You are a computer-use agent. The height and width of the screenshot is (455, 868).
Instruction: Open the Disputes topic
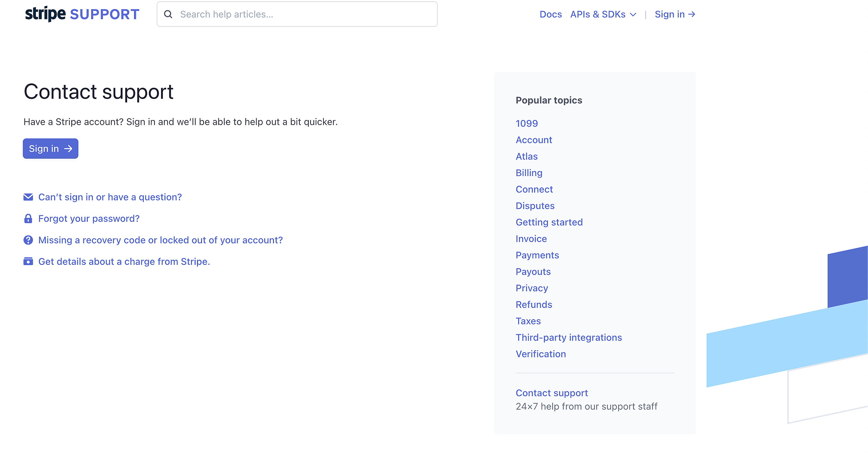[535, 206]
